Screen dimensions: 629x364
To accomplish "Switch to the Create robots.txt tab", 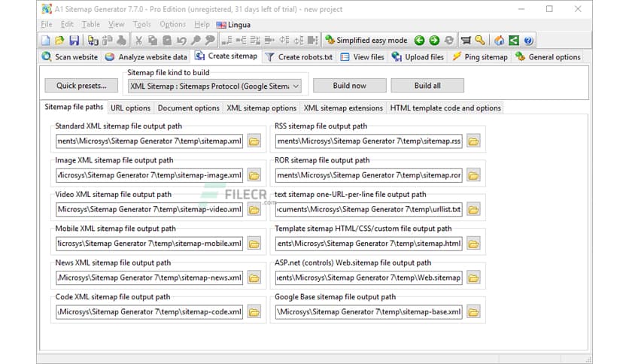I will coord(299,57).
